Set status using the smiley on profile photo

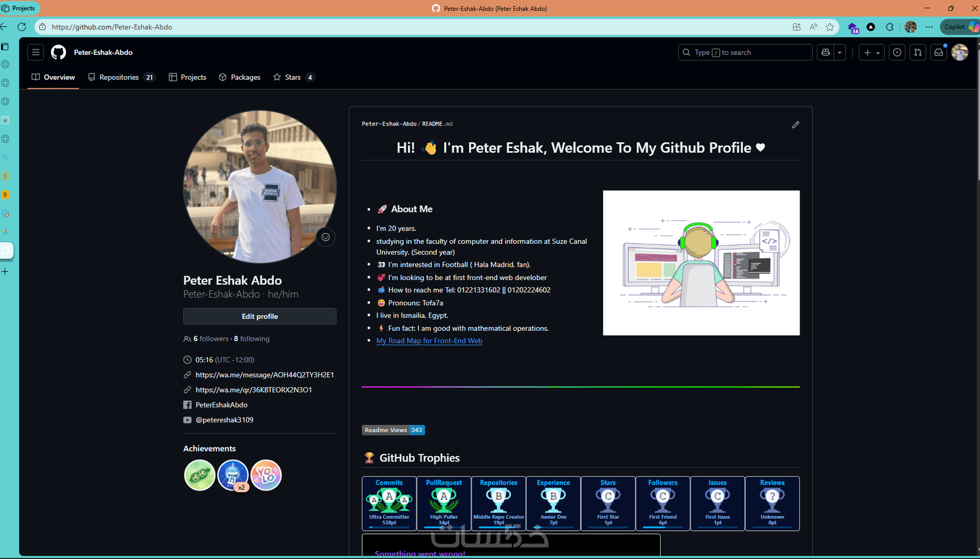click(x=326, y=237)
